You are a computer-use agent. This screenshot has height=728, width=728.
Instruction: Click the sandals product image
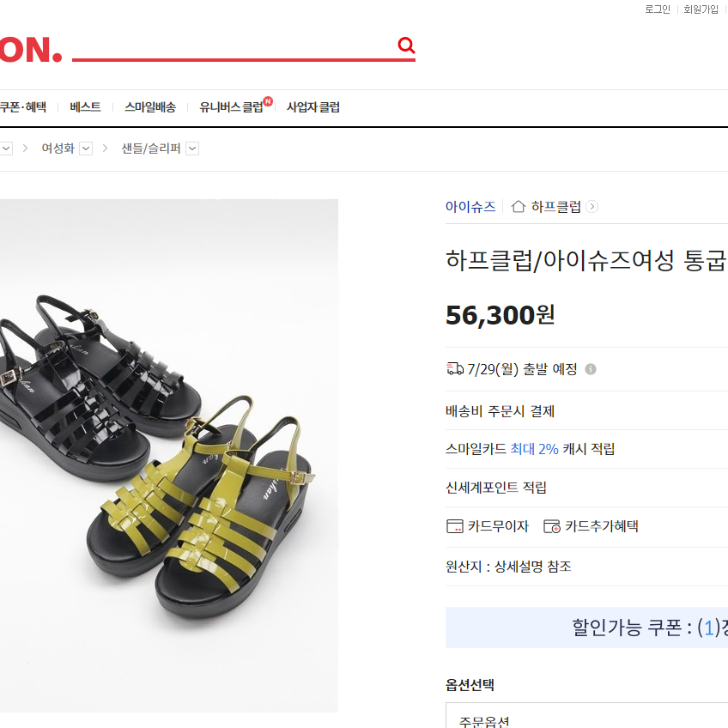tap(169, 456)
